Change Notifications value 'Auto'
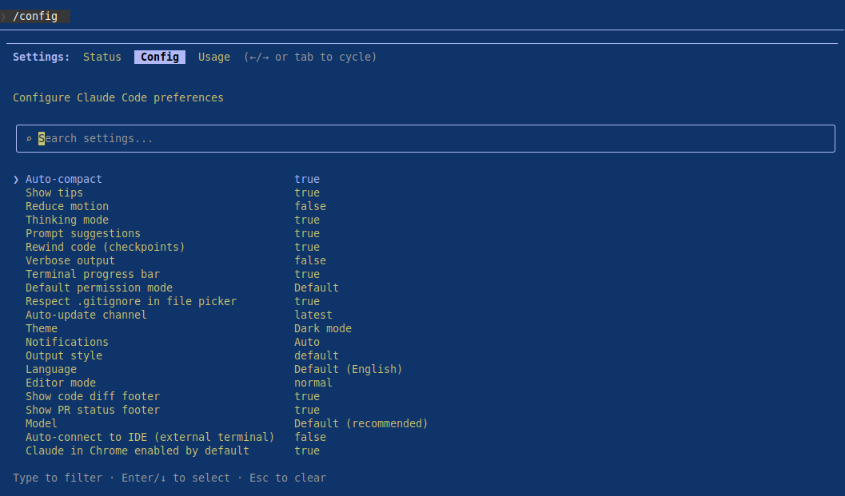845x496 pixels. click(x=307, y=342)
